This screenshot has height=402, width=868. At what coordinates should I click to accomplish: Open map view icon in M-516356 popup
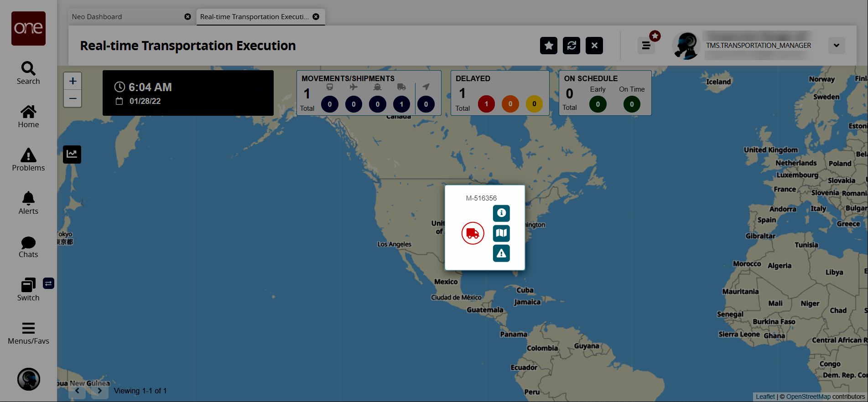[x=501, y=233]
